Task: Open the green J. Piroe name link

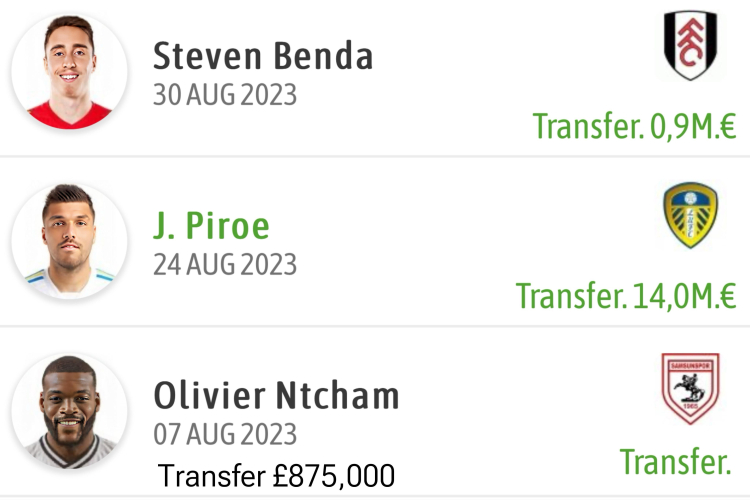Action: [212, 226]
